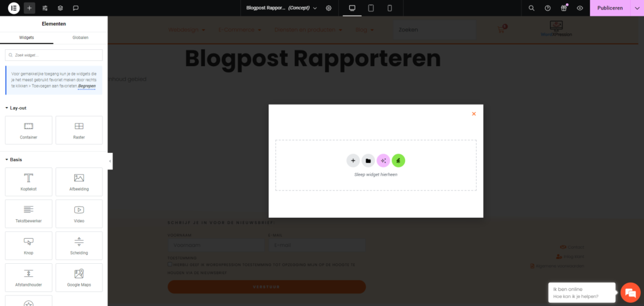
Task: Click the WordXPression logo
Action: pyautogui.click(x=557, y=29)
